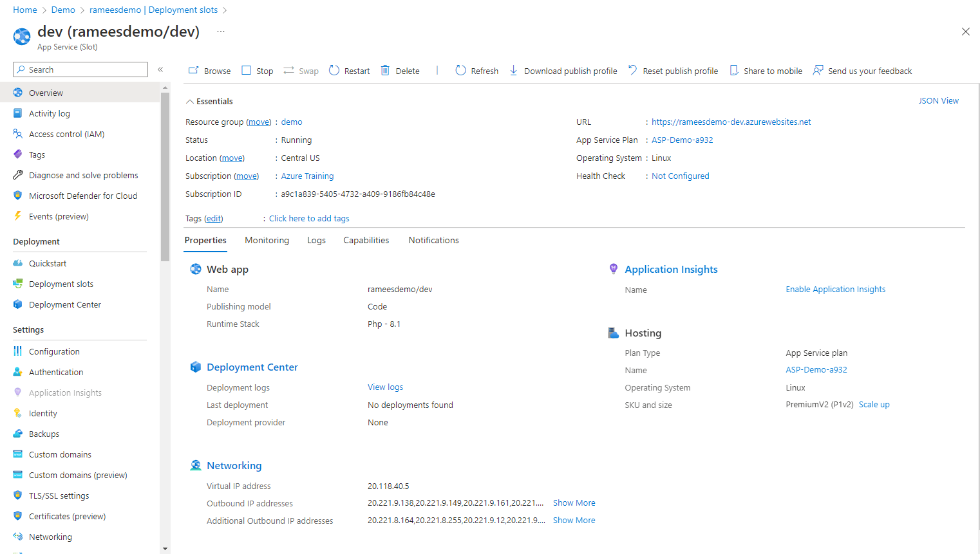Click the TLS/SSL settings shield icon
Screen dimensions: 980x554
click(x=18, y=495)
